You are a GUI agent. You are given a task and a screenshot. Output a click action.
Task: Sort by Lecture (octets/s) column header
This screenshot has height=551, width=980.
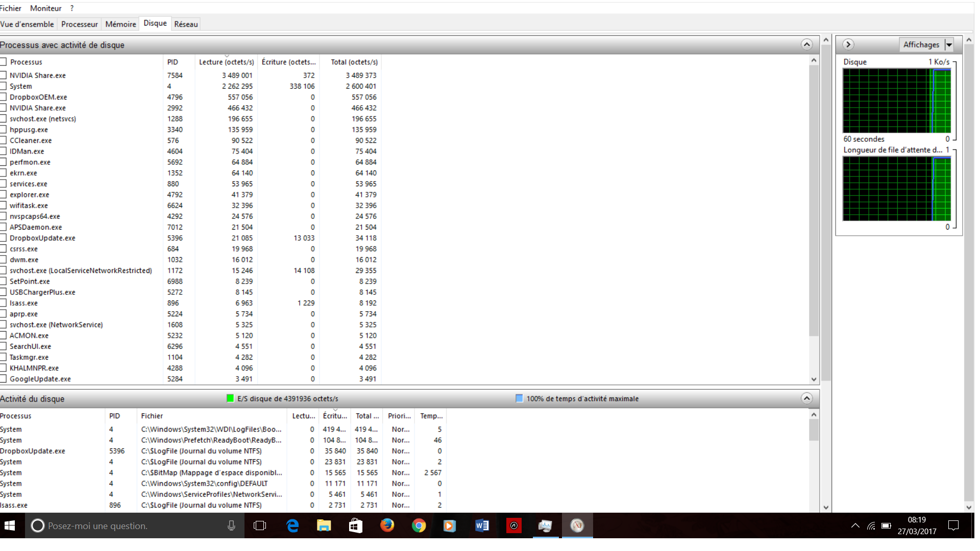tap(226, 62)
